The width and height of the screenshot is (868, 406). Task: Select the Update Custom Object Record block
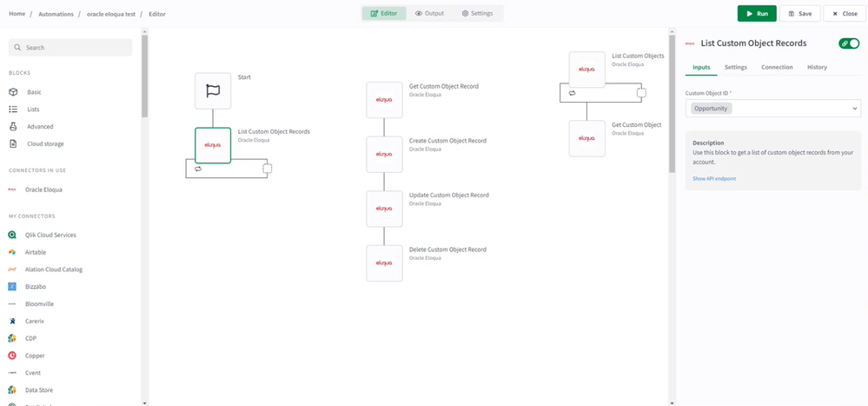coord(384,209)
